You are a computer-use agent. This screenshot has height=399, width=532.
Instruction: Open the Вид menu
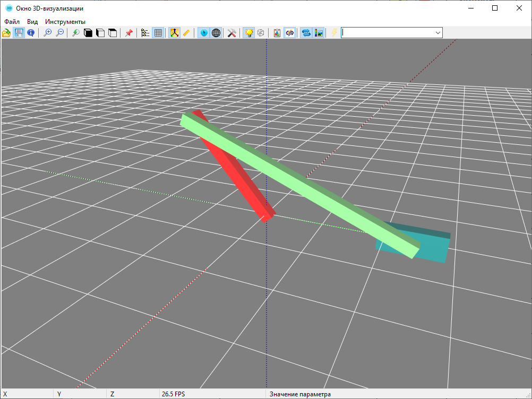(32, 22)
